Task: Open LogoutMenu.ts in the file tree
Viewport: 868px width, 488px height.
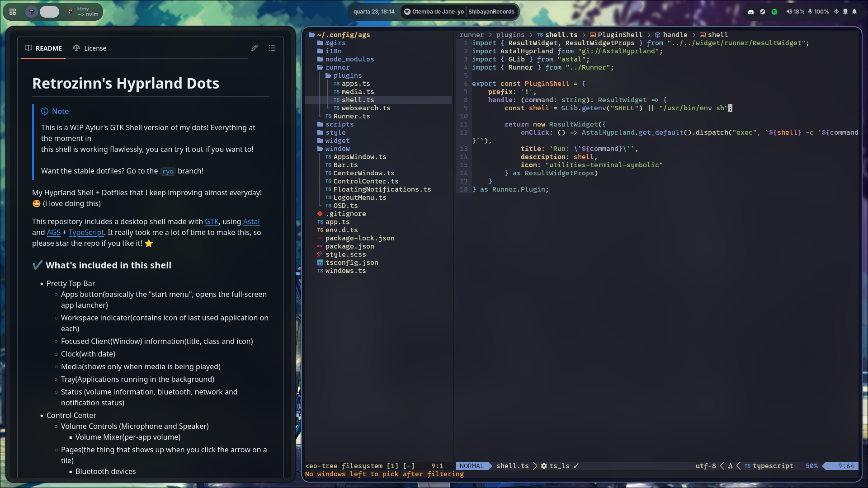Action: (356, 197)
